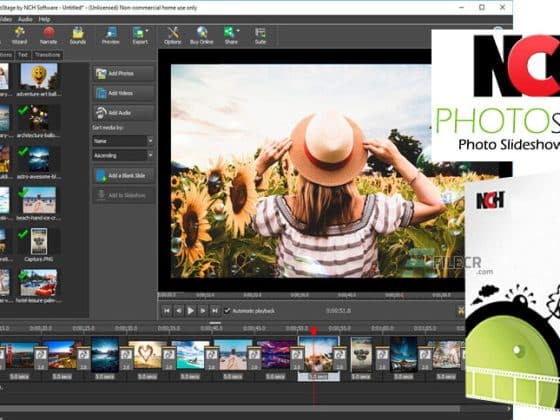Jump to the slideshow end
This screenshot has height=420, width=560.
pos(215,311)
